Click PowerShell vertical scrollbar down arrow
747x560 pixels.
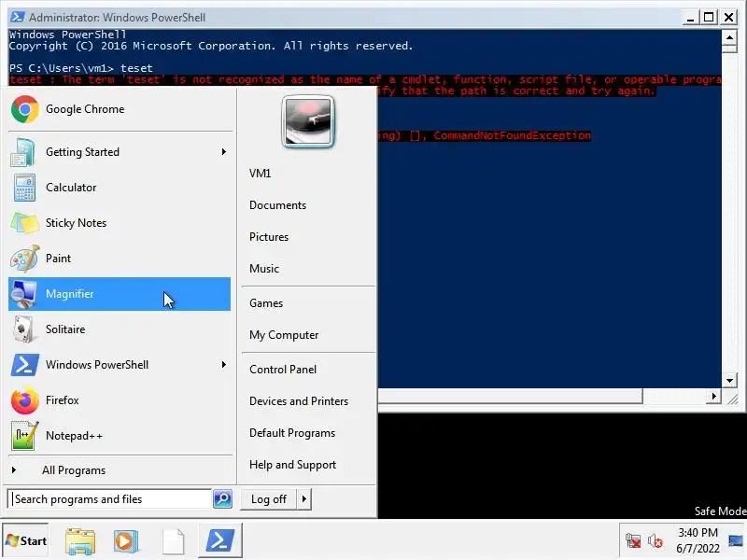[729, 381]
